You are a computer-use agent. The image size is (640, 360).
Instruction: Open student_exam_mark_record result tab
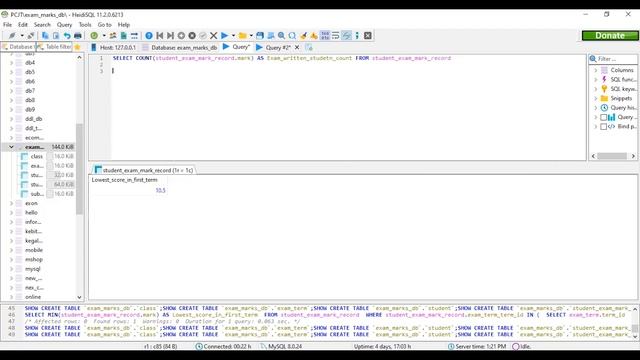144,170
